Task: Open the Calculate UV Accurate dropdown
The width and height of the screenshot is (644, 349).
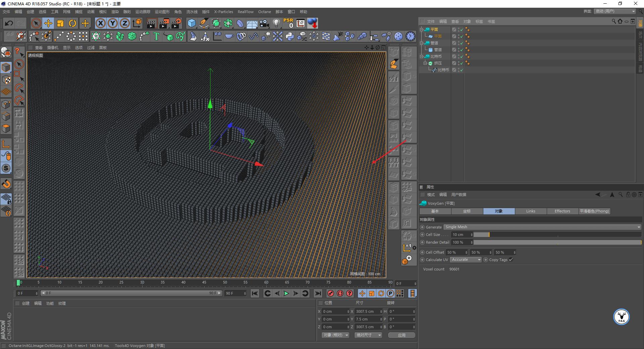Action: click(466, 260)
